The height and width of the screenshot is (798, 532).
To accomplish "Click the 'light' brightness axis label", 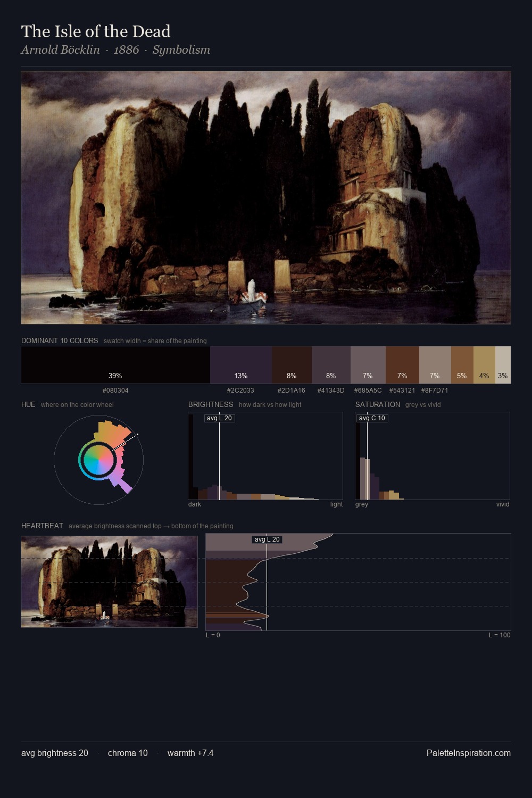I will point(336,504).
